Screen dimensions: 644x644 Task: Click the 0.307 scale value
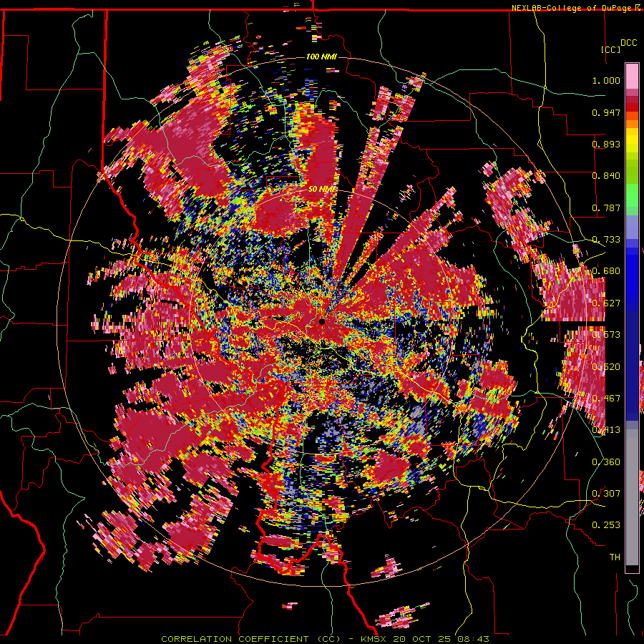(x=606, y=494)
